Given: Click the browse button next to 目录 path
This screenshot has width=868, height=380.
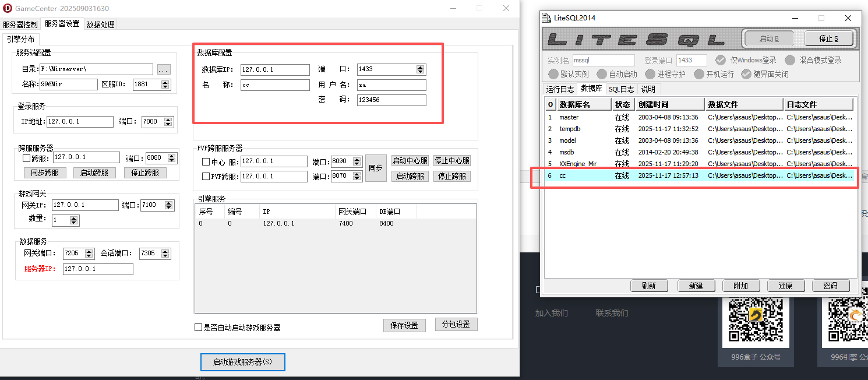Looking at the screenshot, I should click(x=164, y=69).
